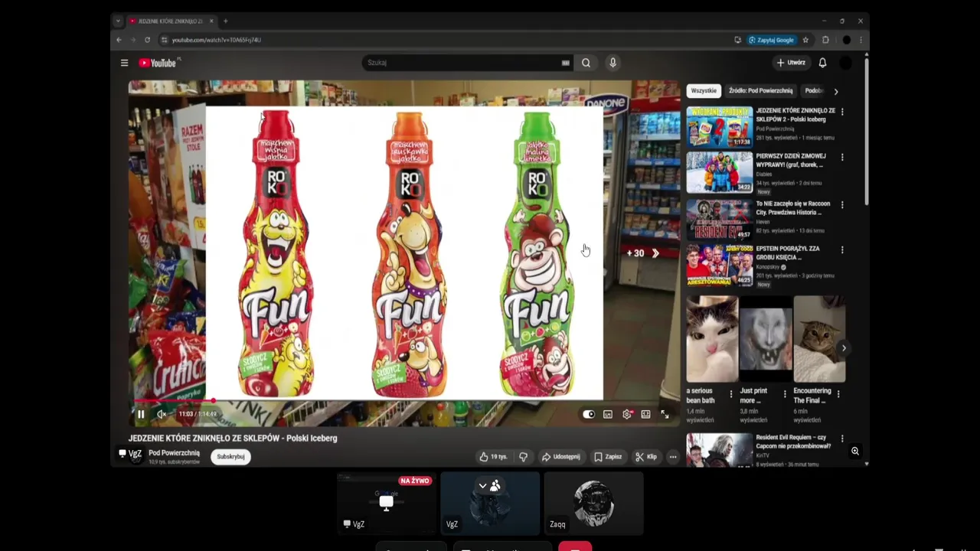This screenshot has height=551, width=980.
Task: Dislike the video with thumbs-down
Action: (523, 457)
